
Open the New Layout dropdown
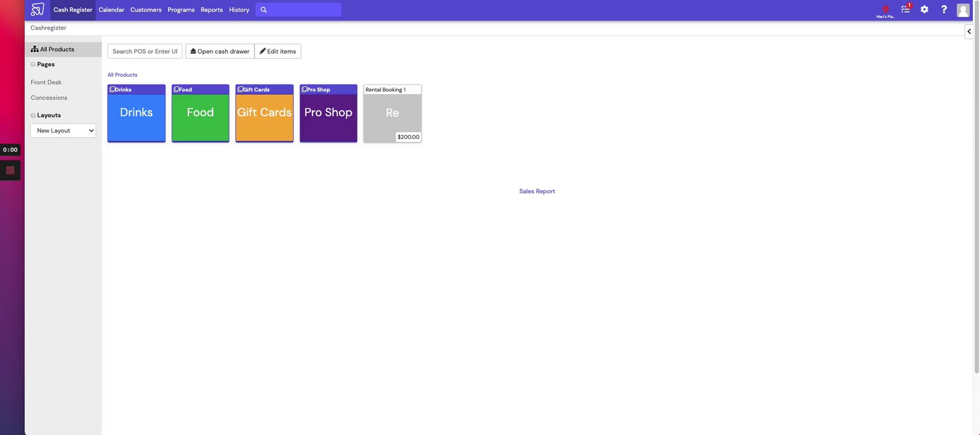[63, 130]
